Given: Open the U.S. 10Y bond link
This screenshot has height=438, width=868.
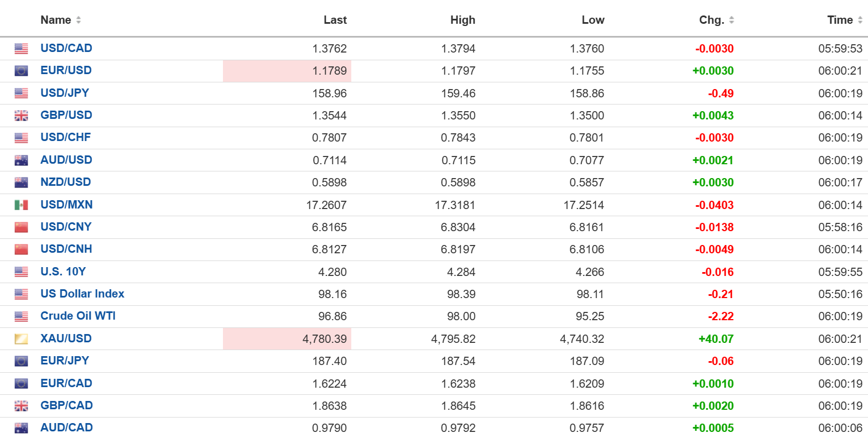Looking at the screenshot, I should (63, 272).
